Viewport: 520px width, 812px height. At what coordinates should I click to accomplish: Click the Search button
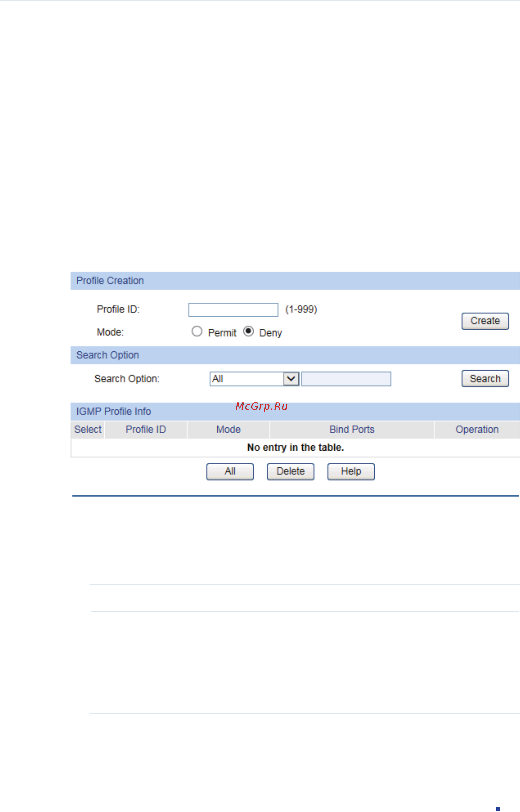coord(485,378)
